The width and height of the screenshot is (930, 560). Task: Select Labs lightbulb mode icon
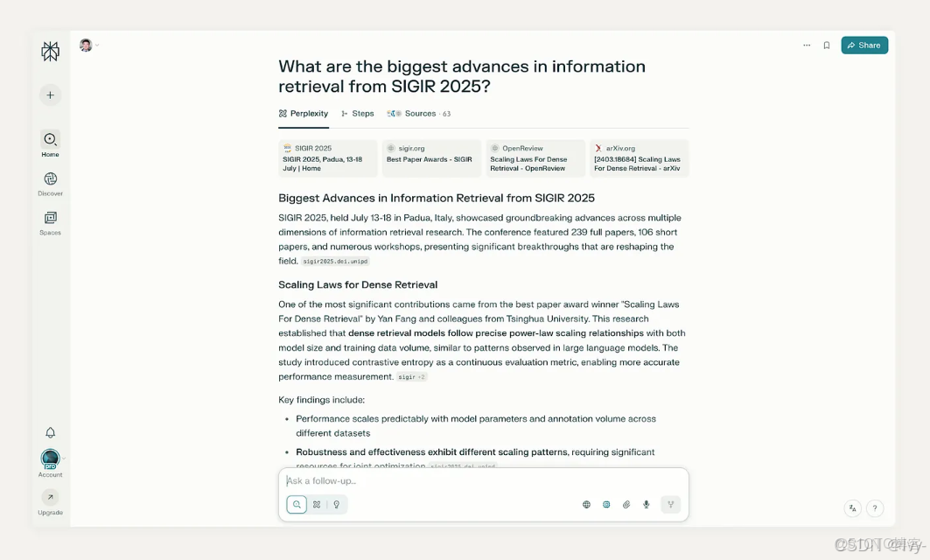[336, 504]
